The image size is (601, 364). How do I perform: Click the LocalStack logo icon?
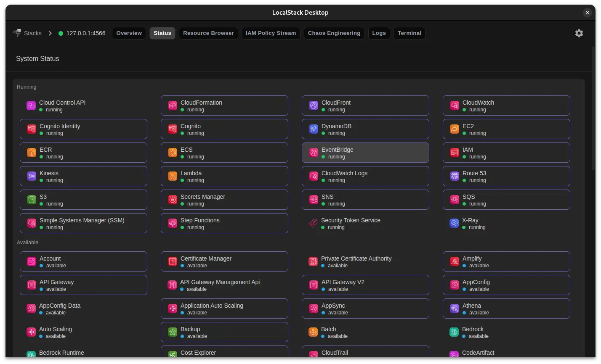click(17, 33)
